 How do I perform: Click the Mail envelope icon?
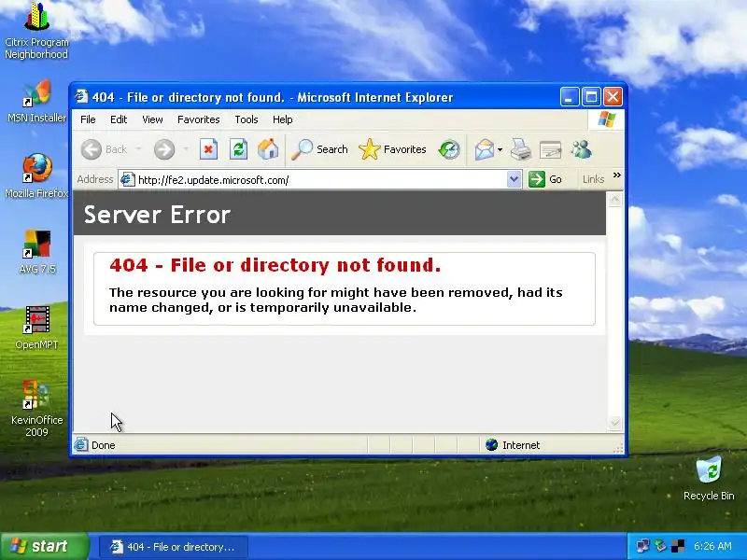point(485,149)
